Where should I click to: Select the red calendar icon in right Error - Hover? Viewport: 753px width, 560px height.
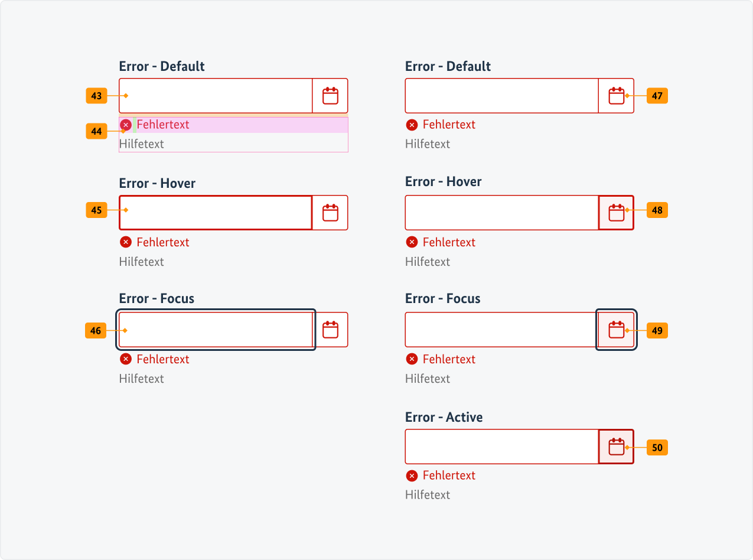(x=616, y=212)
